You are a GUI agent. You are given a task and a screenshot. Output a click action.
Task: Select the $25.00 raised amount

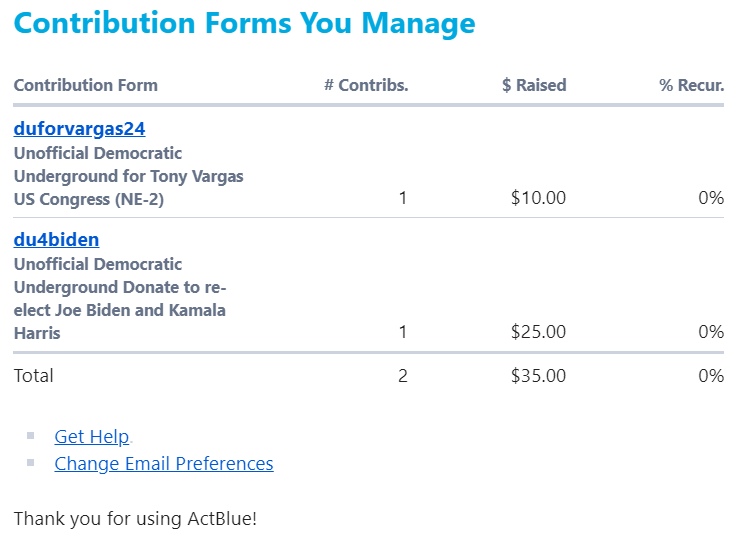pyautogui.click(x=538, y=332)
